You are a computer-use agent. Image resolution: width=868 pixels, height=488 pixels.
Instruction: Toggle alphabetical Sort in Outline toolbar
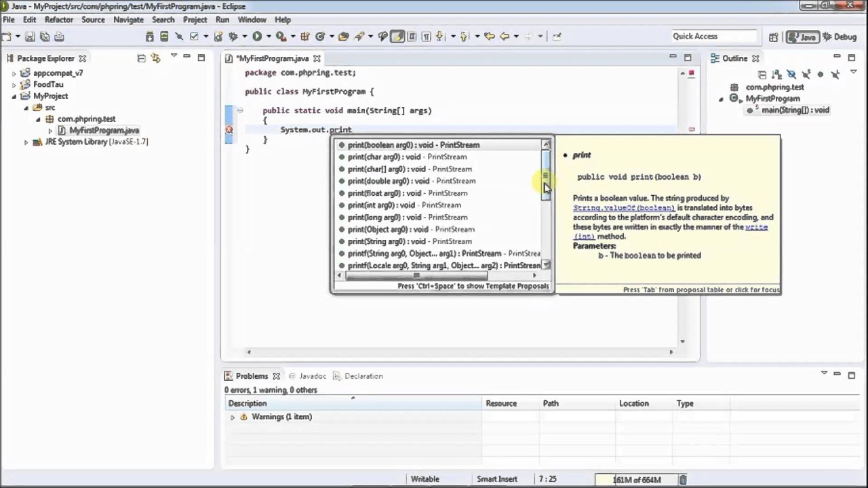pyautogui.click(x=776, y=75)
